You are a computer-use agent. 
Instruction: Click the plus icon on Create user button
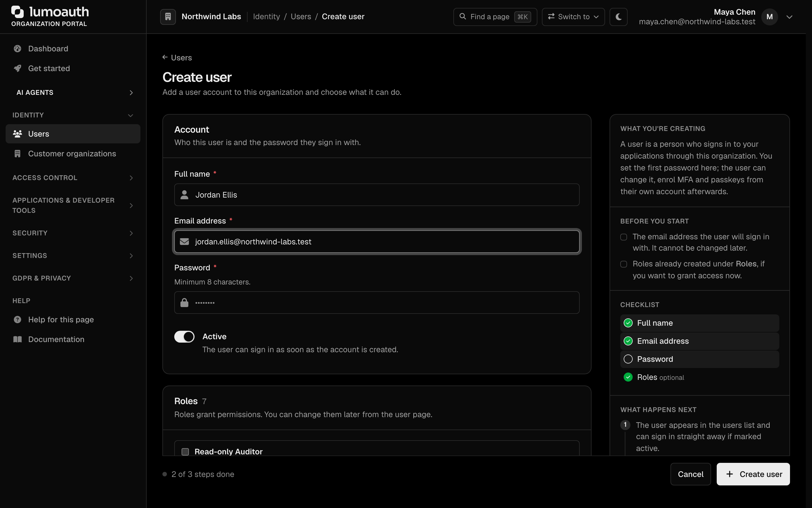click(x=729, y=474)
